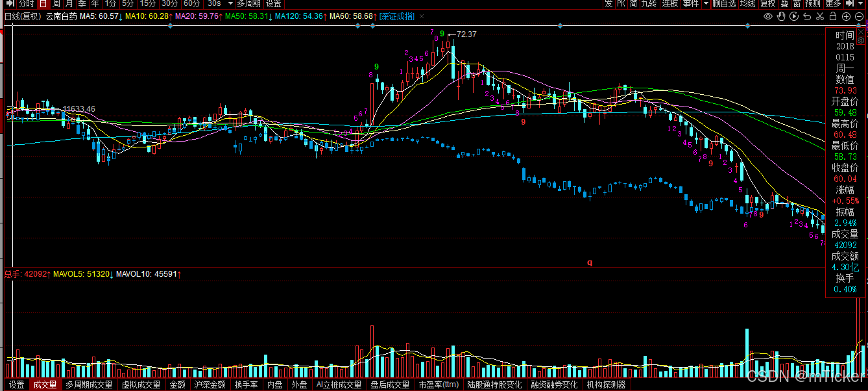Select the 陆股通持股变化 indicator tab
Screen dimensions: 868x391
[x=494, y=385]
